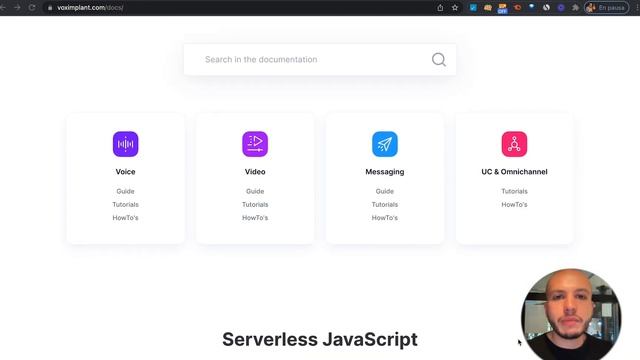Click the search magnifier icon
Viewport: 640px width, 360px height.
click(x=439, y=60)
